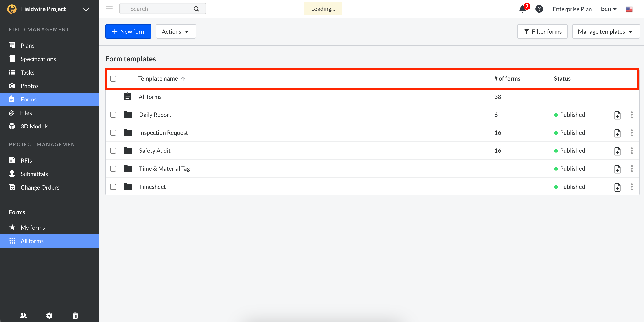Open the Manage templates dropdown
644x322 pixels.
pos(605,31)
